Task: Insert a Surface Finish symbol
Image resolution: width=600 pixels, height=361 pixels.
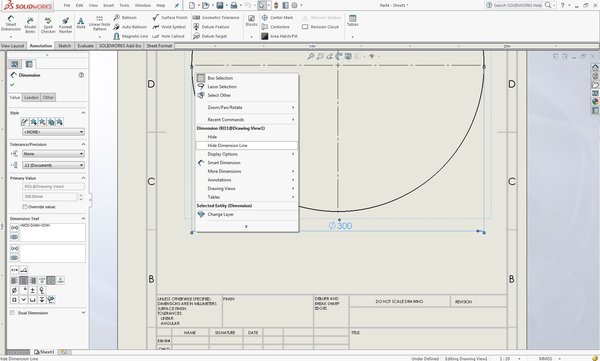Action: (170, 18)
